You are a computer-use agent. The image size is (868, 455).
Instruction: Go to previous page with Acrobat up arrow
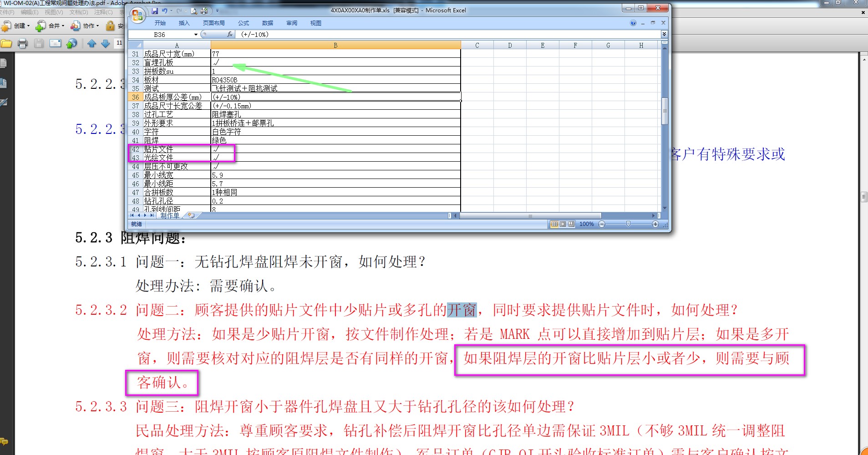pos(91,44)
